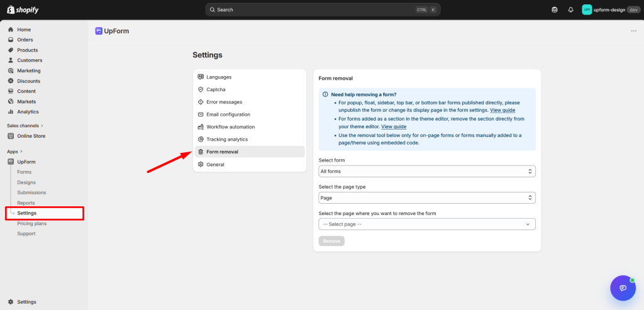Open the Select form dropdown
The image size is (644, 310).
coord(427,171)
